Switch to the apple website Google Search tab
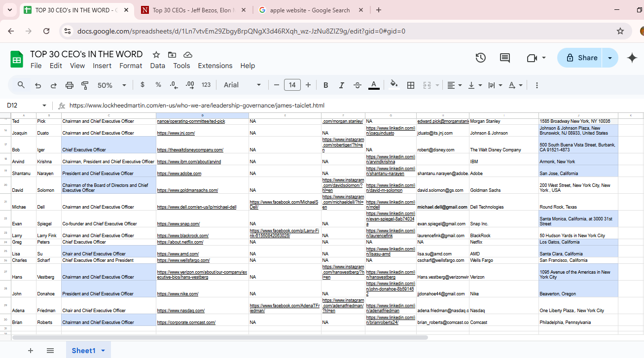Image resolution: width=644 pixels, height=358 pixels. tap(311, 10)
